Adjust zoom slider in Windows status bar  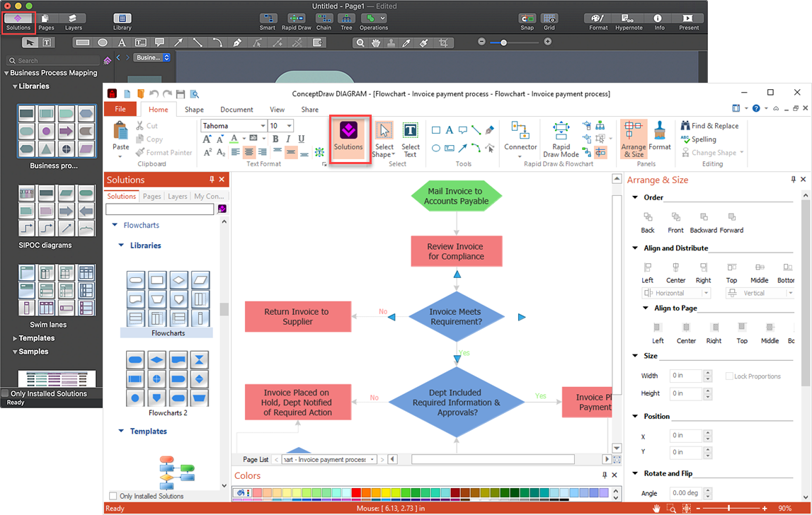tap(728, 508)
